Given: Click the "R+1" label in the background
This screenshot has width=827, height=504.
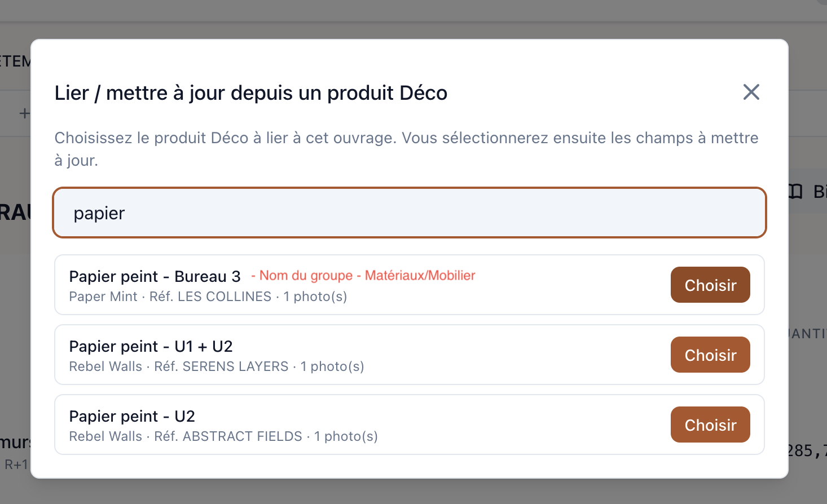Looking at the screenshot, I should (16, 465).
